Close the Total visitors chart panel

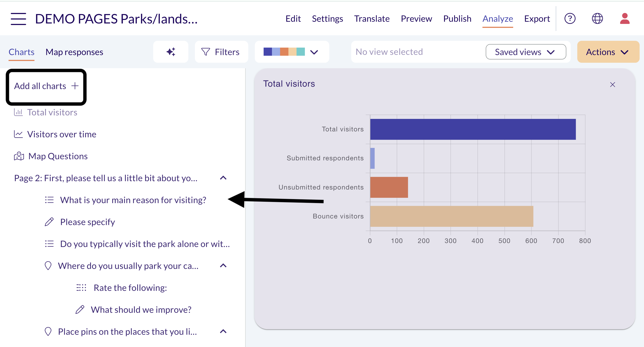612,85
